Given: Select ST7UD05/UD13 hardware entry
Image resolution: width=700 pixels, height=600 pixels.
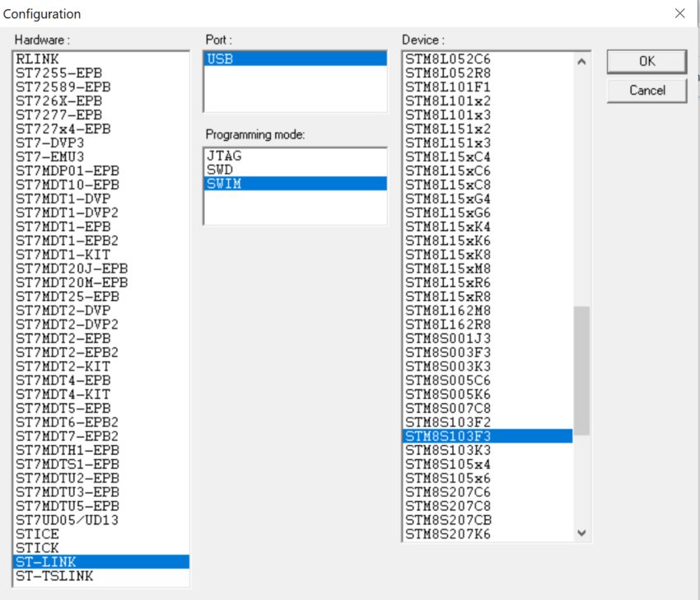Looking at the screenshot, I should point(49,519).
